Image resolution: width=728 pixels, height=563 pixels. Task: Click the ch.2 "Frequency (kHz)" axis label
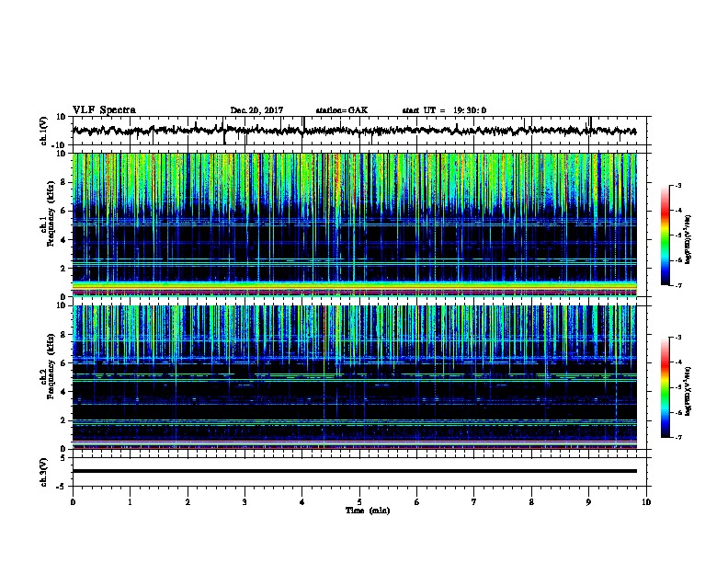51,366
